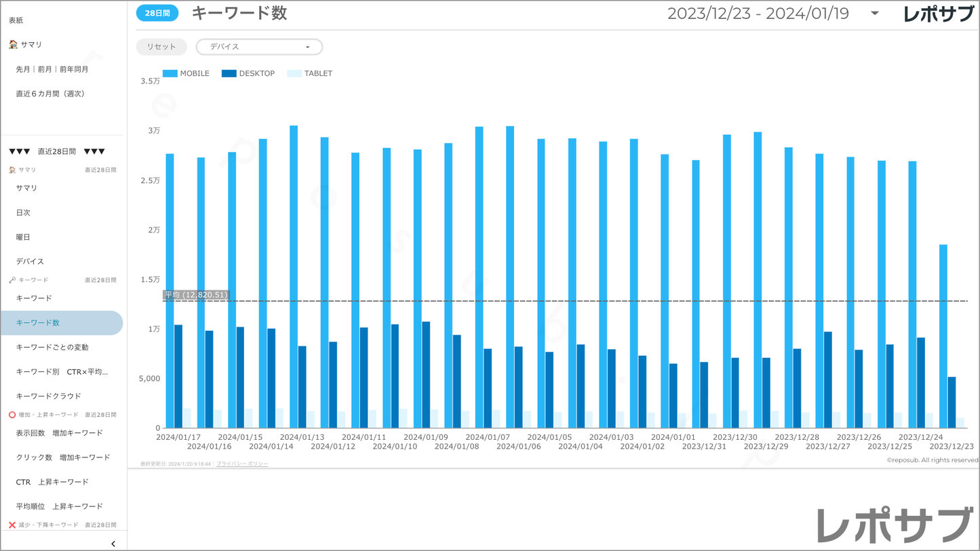Toggle the TABLET legend series
The image size is (980, 551).
(x=310, y=73)
